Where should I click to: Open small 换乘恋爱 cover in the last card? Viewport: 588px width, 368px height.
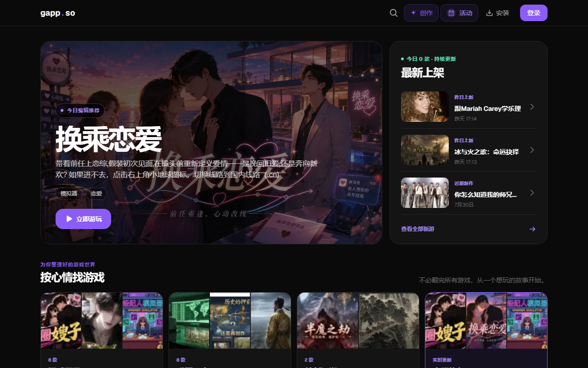(x=486, y=321)
